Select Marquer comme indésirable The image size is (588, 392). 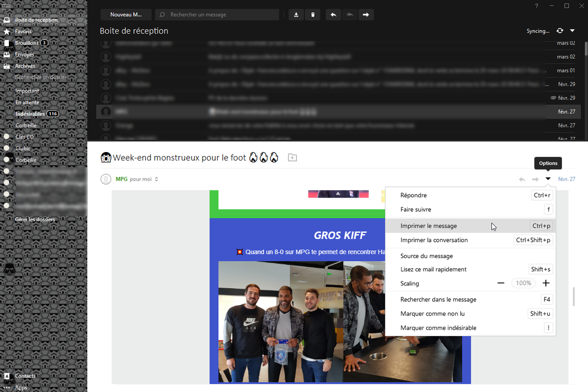470,328
